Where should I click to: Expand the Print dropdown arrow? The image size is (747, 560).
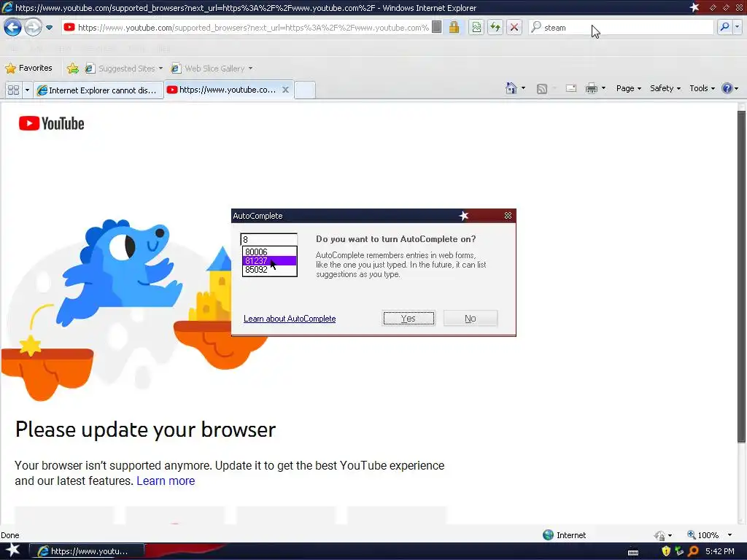[x=603, y=88]
